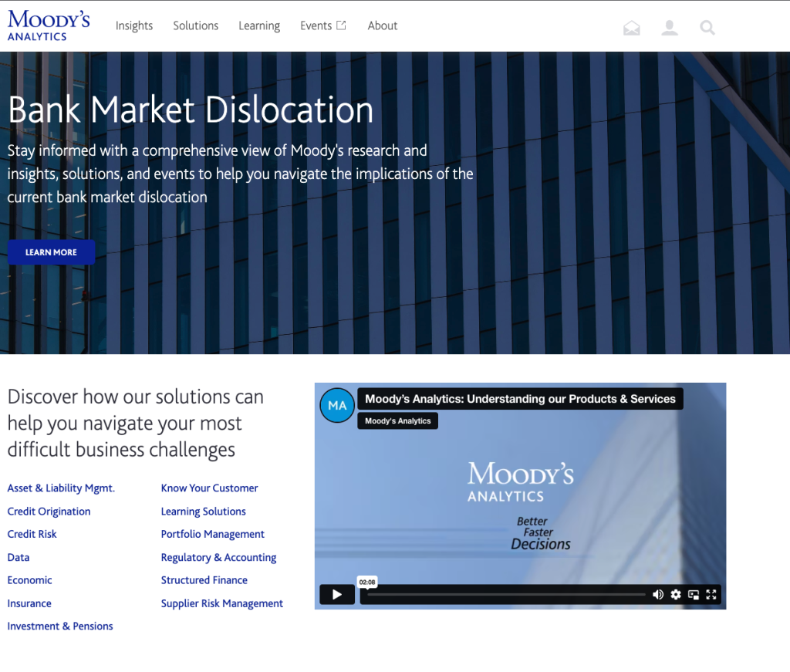Visit Investment & Pensions link
Viewport: 790px width, 672px height.
60,626
